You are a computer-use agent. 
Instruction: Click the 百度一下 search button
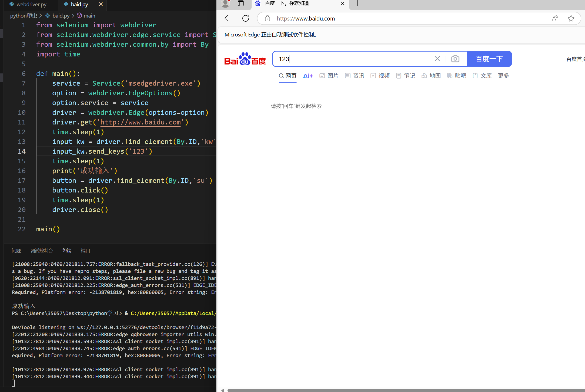click(489, 59)
